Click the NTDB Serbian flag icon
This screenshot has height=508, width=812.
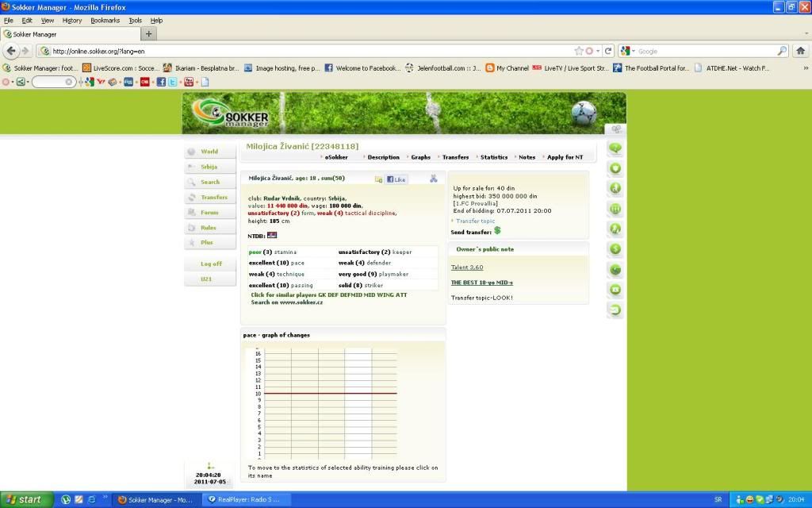(273, 236)
